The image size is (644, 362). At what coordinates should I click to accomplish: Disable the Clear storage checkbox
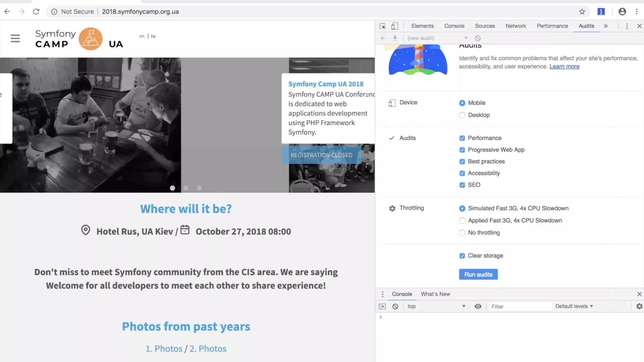pyautogui.click(x=462, y=256)
